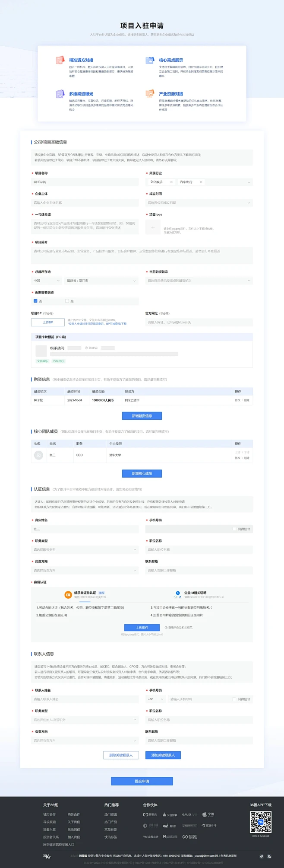The width and height of the screenshot is (284, 868).
Task: Click the plus icon to upload 项目logo
Action: point(153,227)
